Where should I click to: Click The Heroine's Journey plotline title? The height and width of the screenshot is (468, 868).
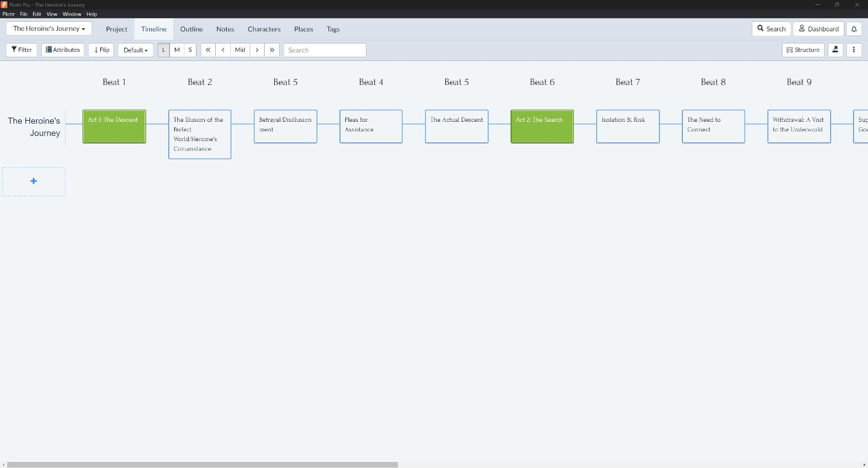(34, 127)
